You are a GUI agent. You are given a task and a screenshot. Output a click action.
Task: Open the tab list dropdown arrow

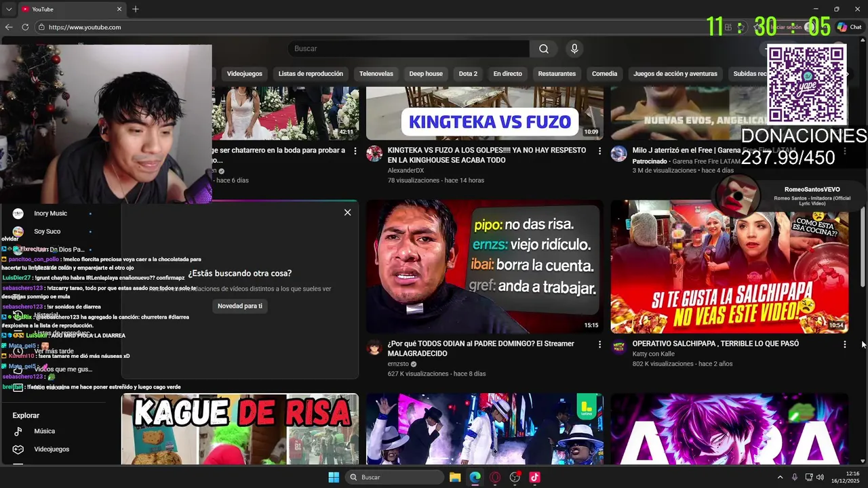tap(9, 9)
